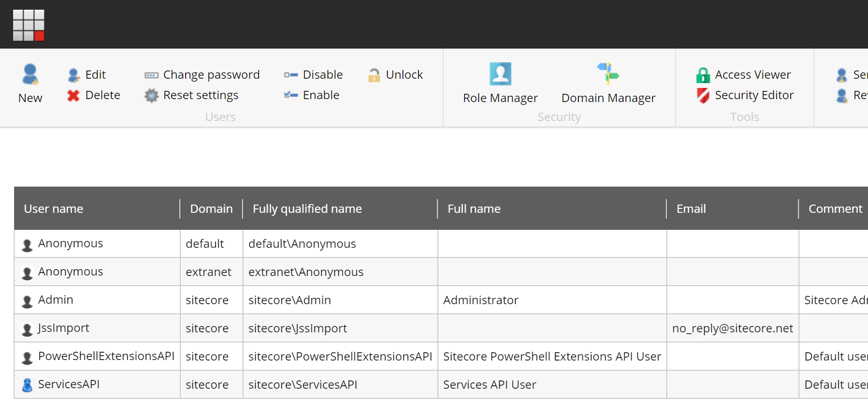This screenshot has width=868, height=413.
Task: Click the Enable checkmark icon
Action: point(291,95)
